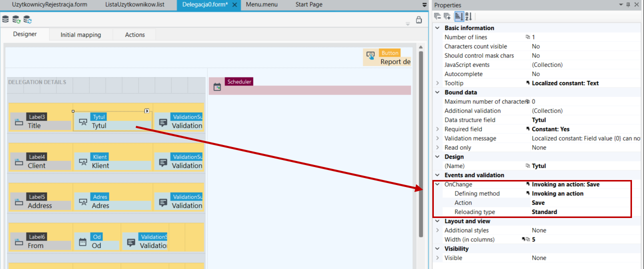Click validation icon in the Tytul row
The image size is (644, 269).
point(163,122)
